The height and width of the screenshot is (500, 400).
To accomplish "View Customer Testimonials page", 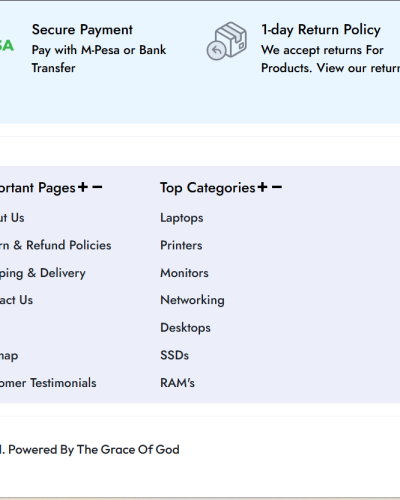I will (x=48, y=383).
